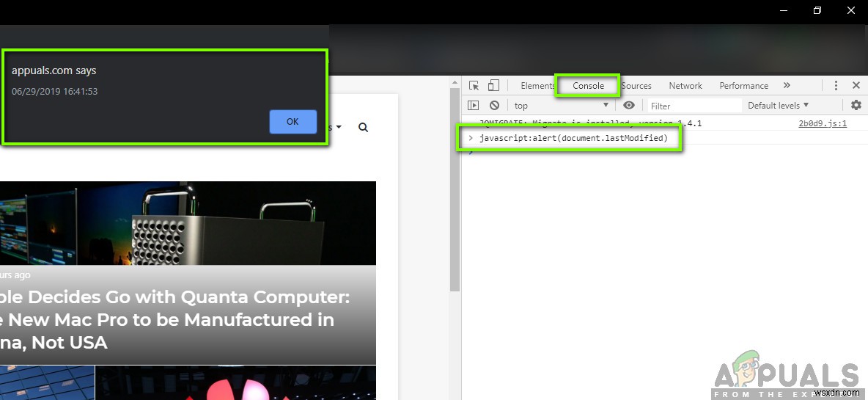Switch to the Network tab
The image size is (868, 400).
pos(685,86)
